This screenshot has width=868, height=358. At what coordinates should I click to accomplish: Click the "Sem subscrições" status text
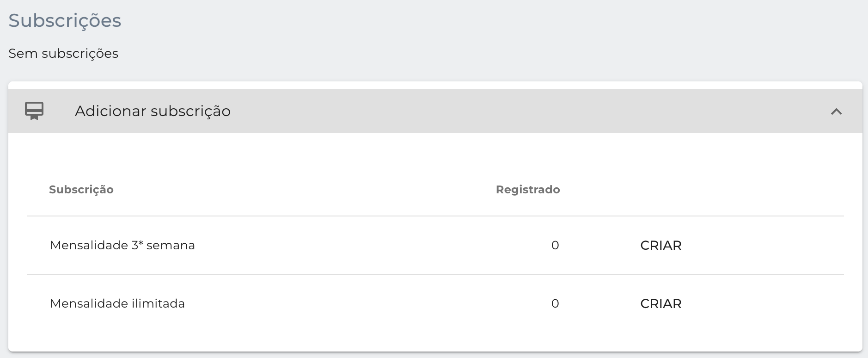coord(63,54)
